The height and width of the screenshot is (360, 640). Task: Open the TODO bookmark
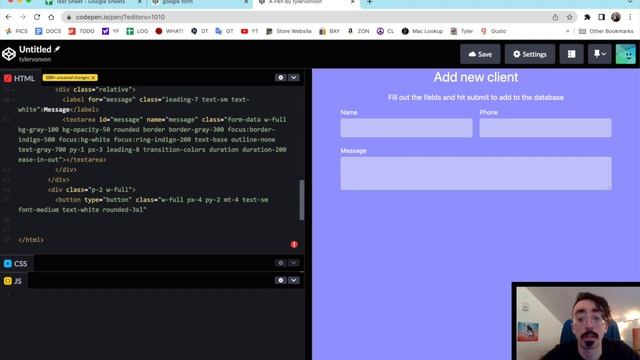81,31
